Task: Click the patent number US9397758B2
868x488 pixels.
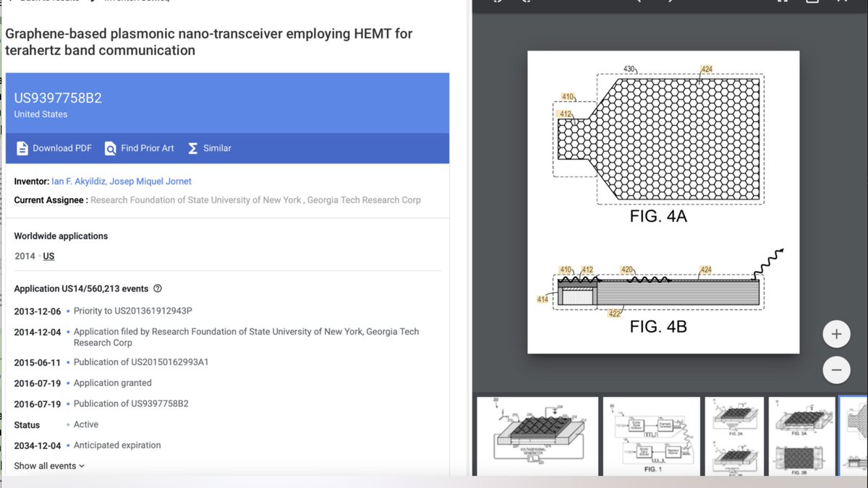Action: tap(58, 98)
